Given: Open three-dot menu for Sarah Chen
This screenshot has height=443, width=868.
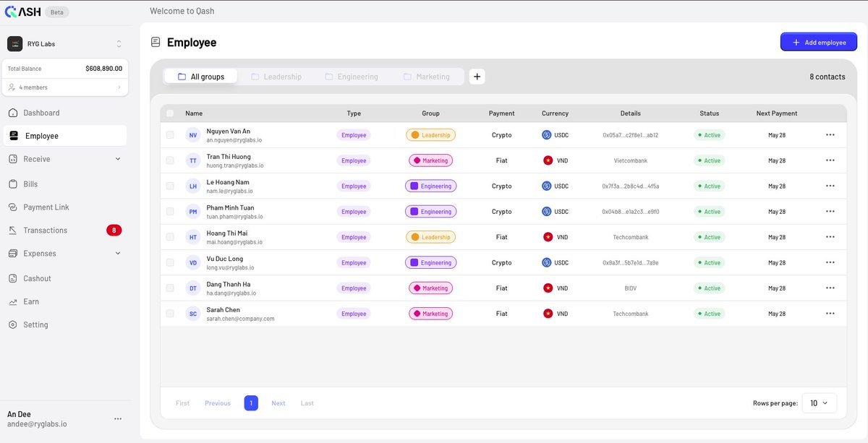Looking at the screenshot, I should 830,314.
